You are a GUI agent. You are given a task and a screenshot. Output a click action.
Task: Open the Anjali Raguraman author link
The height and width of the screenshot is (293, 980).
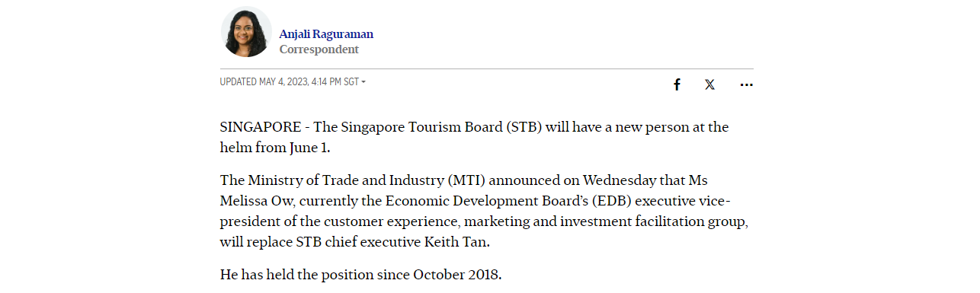coord(326,34)
